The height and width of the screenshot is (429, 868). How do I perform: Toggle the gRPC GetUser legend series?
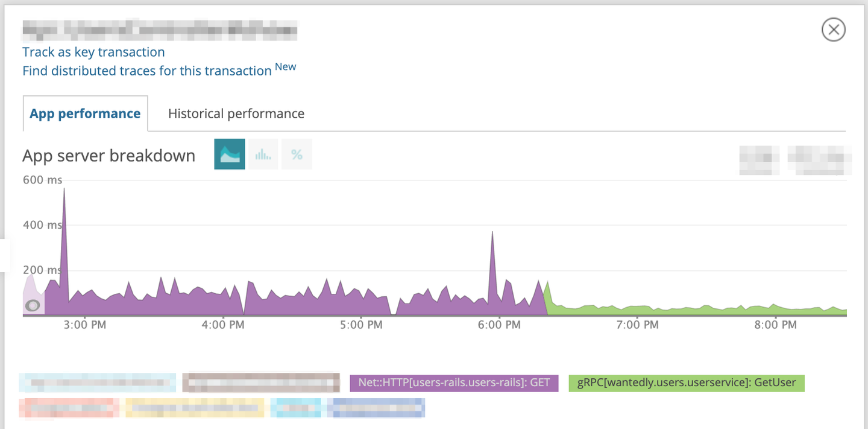tap(687, 383)
